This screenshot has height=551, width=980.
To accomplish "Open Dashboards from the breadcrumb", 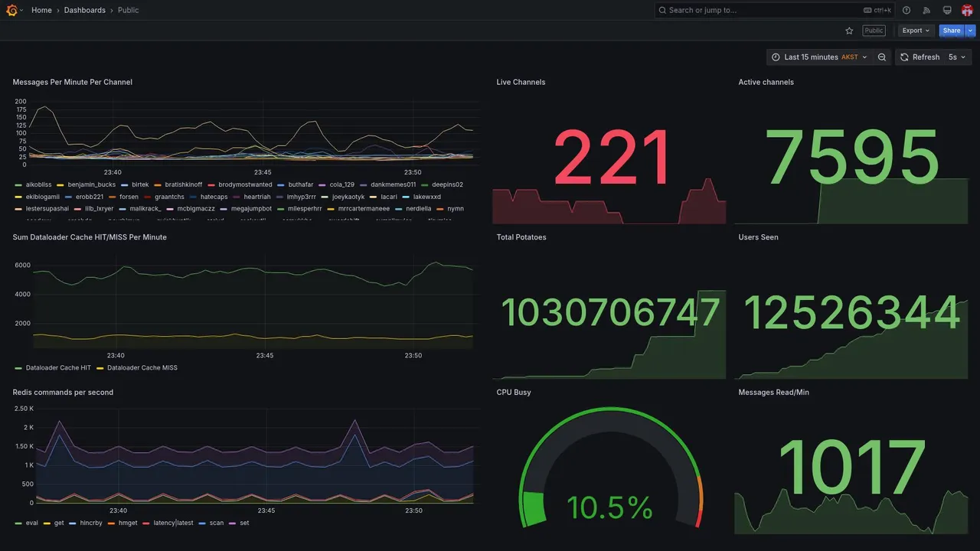I will (x=85, y=10).
